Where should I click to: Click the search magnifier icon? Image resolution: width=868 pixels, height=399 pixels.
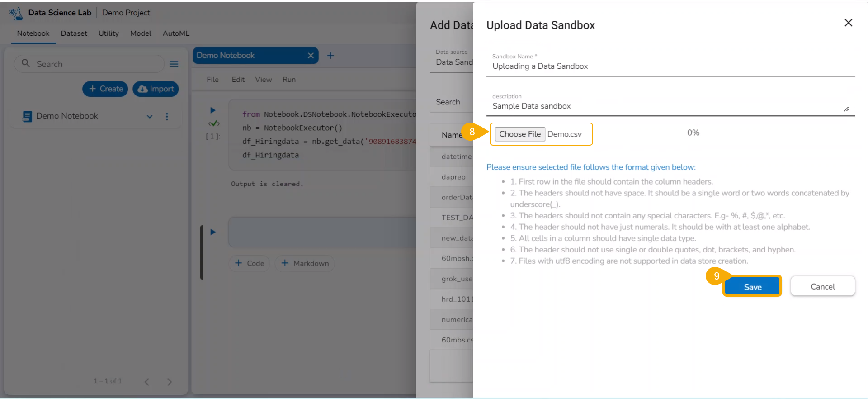point(26,64)
